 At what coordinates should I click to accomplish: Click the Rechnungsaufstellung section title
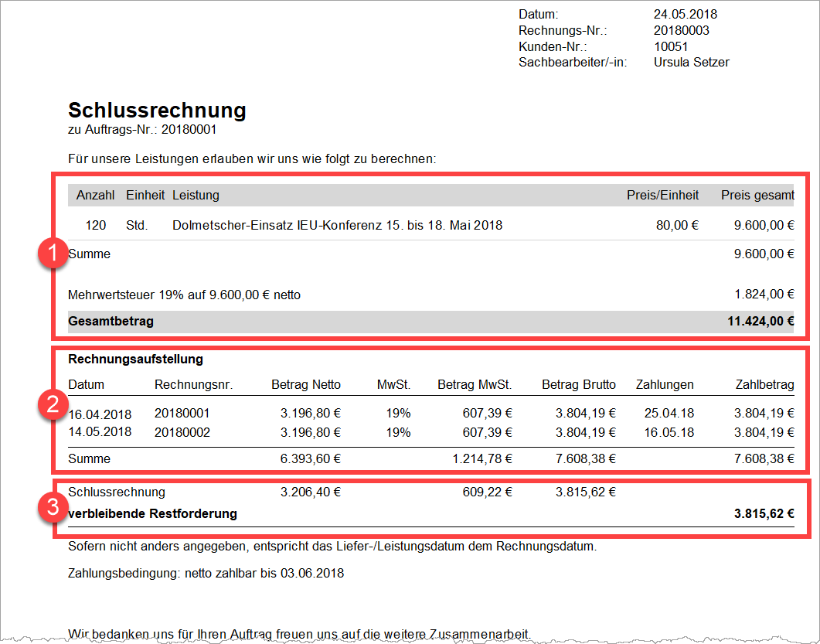pos(135,359)
